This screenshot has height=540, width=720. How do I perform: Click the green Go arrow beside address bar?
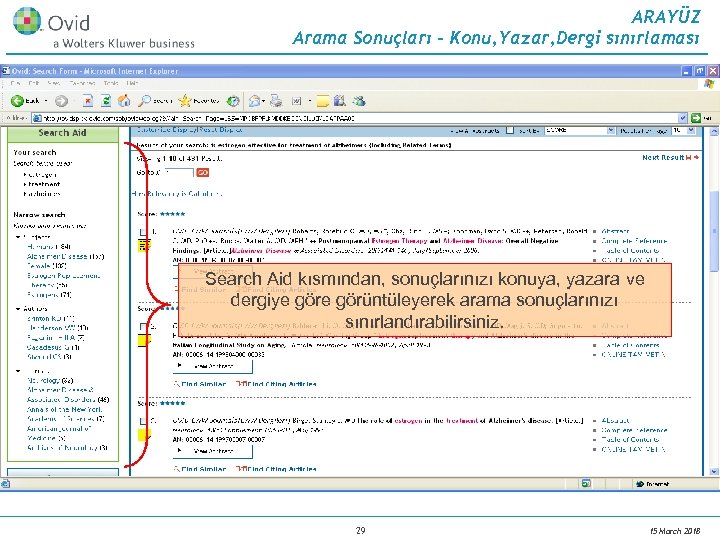tap(696, 118)
